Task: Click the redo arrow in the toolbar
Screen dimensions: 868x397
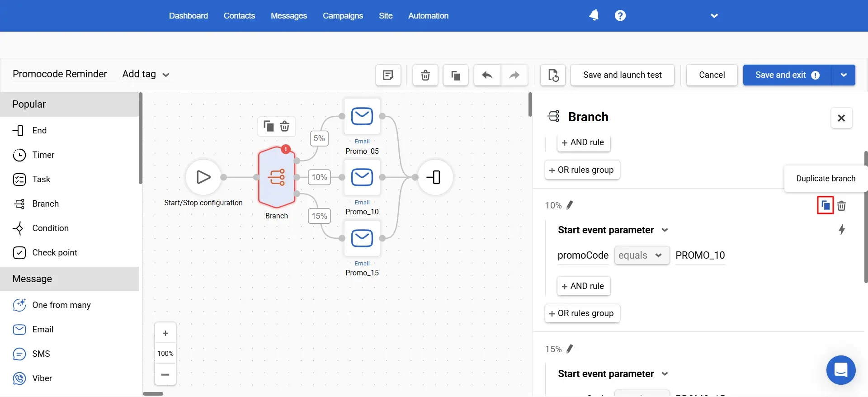Action: click(x=514, y=75)
